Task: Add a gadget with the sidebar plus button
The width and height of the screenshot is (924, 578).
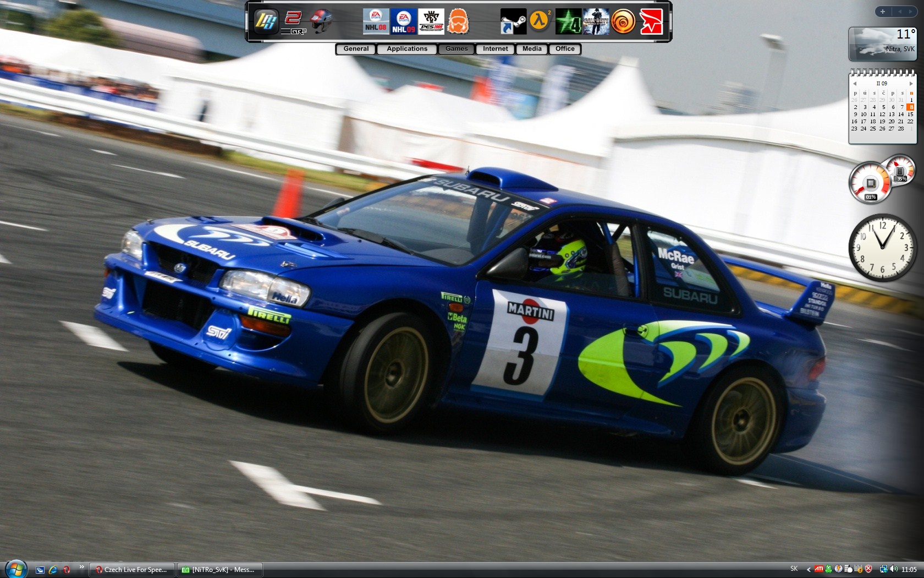Action: click(x=883, y=12)
